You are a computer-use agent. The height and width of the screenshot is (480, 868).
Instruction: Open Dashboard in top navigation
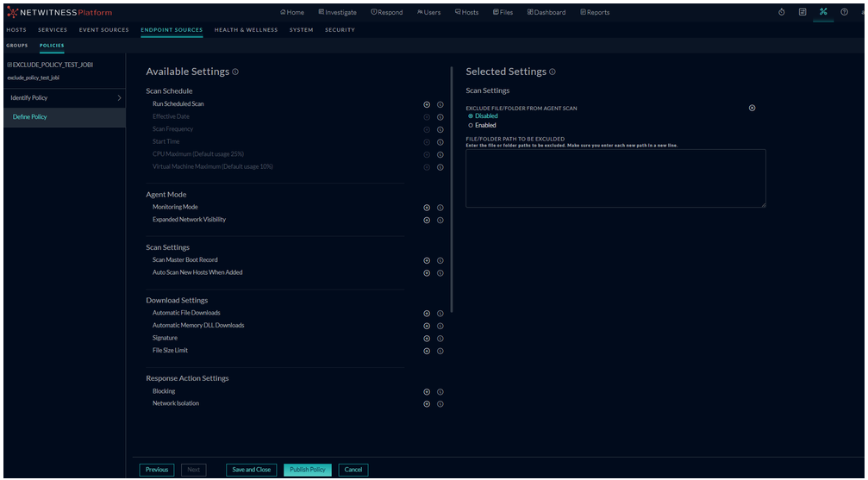[x=546, y=12]
